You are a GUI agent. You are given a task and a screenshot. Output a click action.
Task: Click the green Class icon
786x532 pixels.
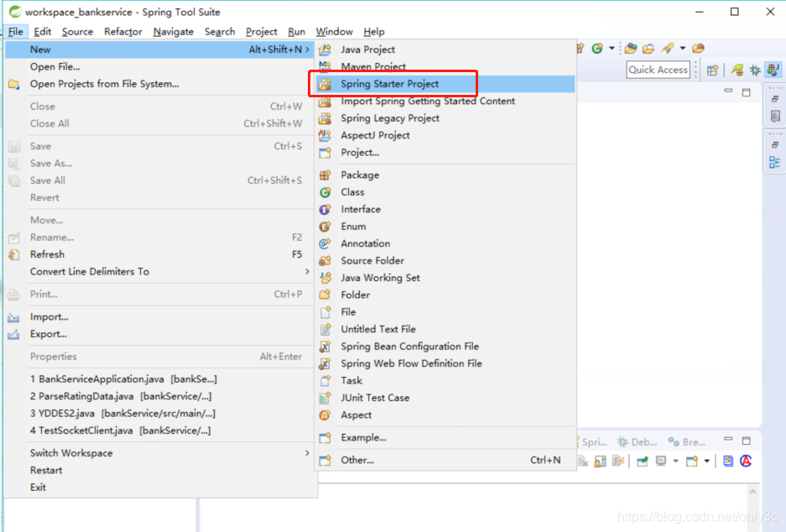[x=325, y=192]
